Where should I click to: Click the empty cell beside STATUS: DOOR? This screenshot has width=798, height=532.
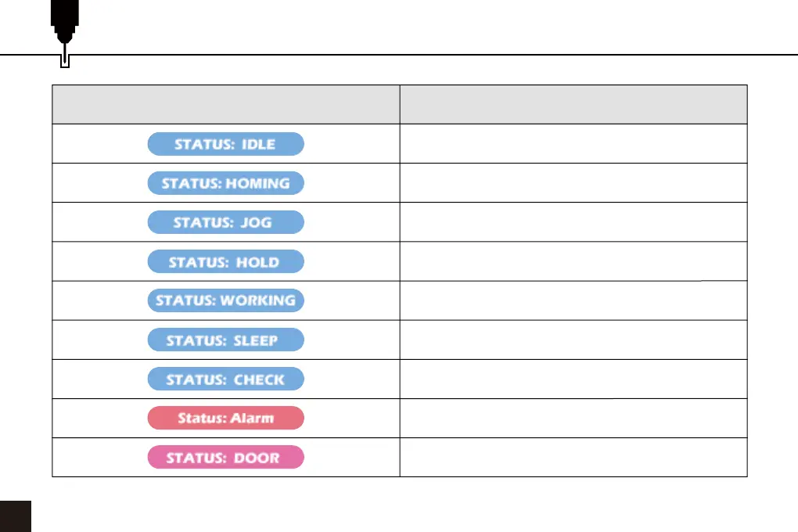[573, 457]
